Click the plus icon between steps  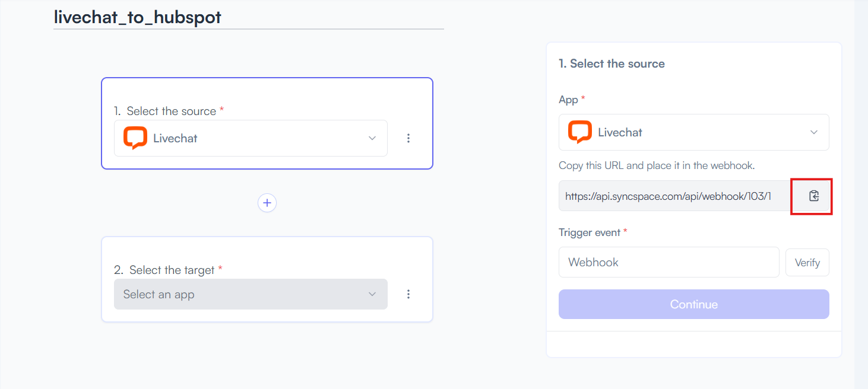[267, 203]
